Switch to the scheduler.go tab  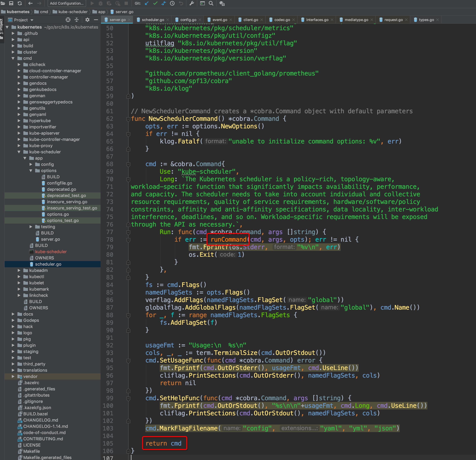point(153,20)
